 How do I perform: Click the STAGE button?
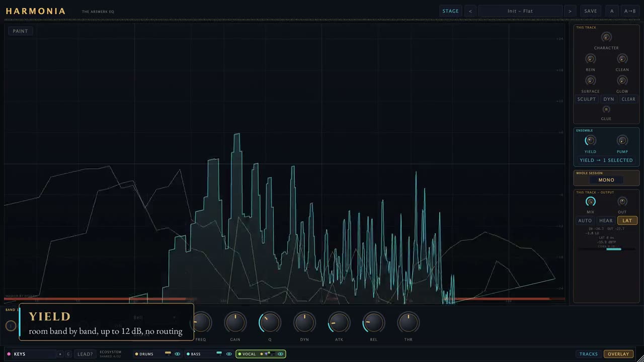pyautogui.click(x=451, y=11)
